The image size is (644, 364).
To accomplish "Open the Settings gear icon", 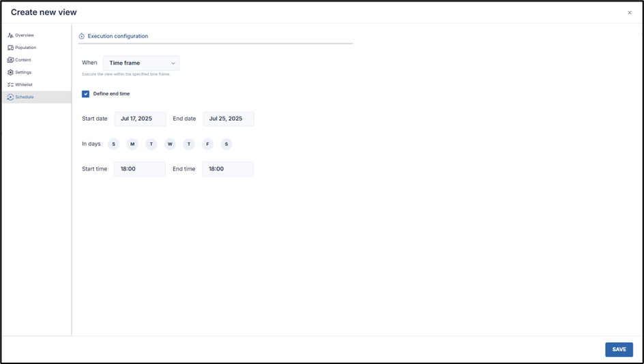I will tap(10, 72).
